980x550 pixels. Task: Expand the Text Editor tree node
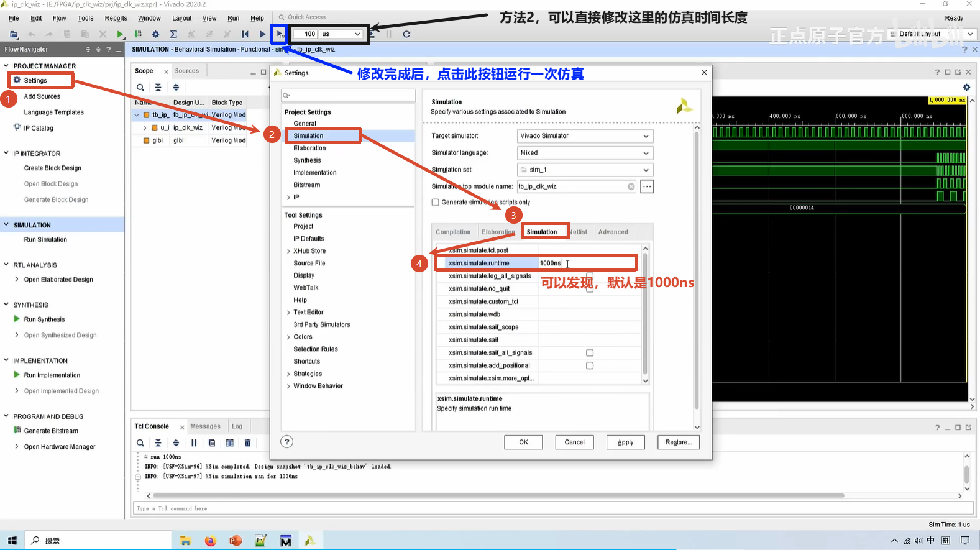pyautogui.click(x=288, y=313)
